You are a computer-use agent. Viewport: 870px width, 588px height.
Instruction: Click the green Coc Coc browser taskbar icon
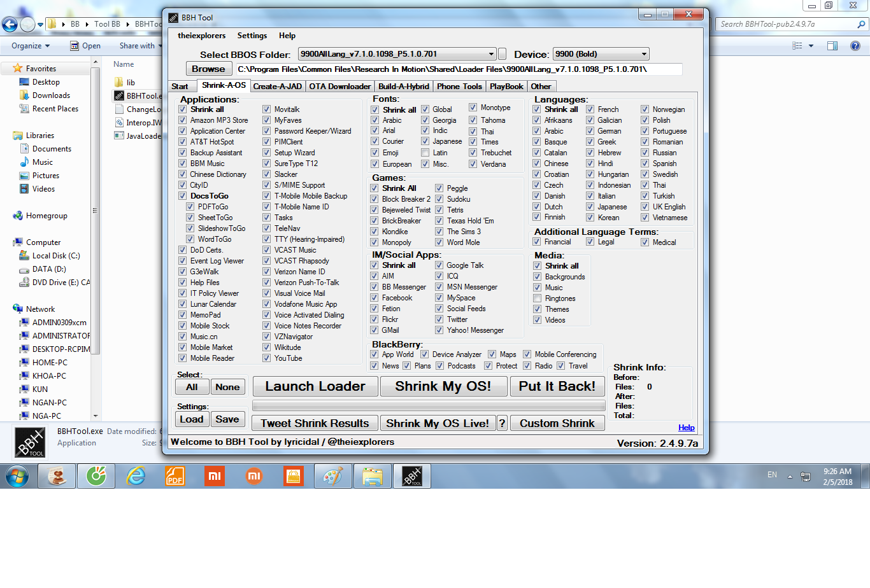pyautogui.click(x=96, y=476)
